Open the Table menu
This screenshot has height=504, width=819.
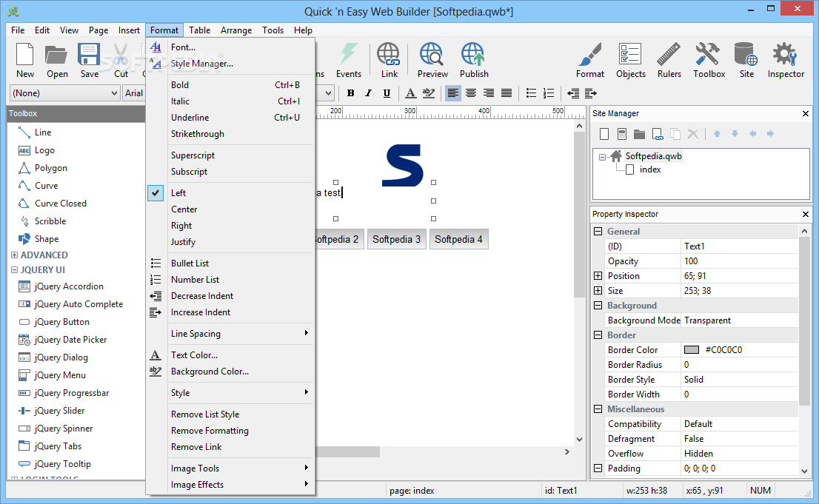pyautogui.click(x=199, y=30)
